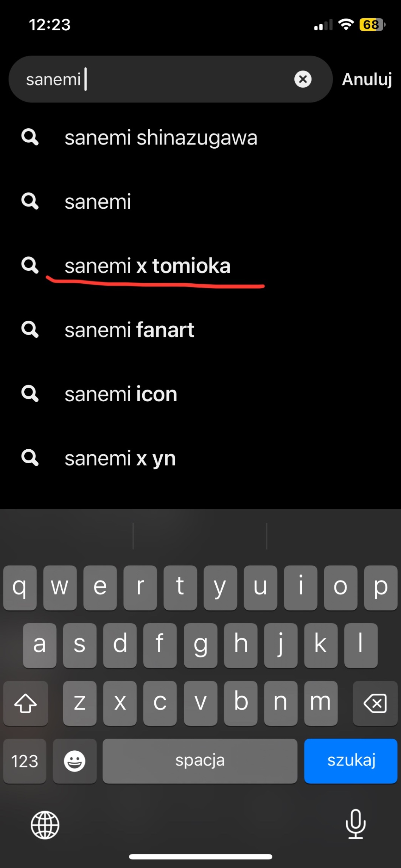Select the "sanemi x tomioka" suggestion
Viewport: 401px width, 868px height.
(148, 266)
